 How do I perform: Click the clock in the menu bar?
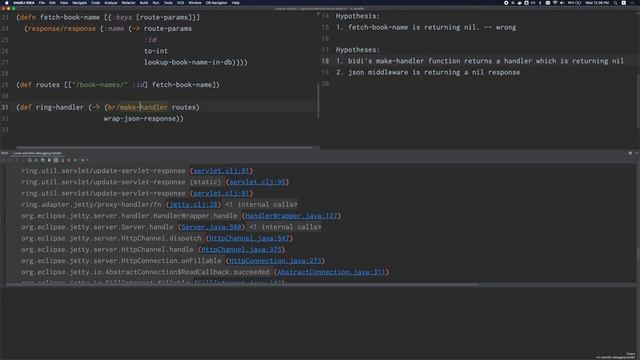click(597, 3)
